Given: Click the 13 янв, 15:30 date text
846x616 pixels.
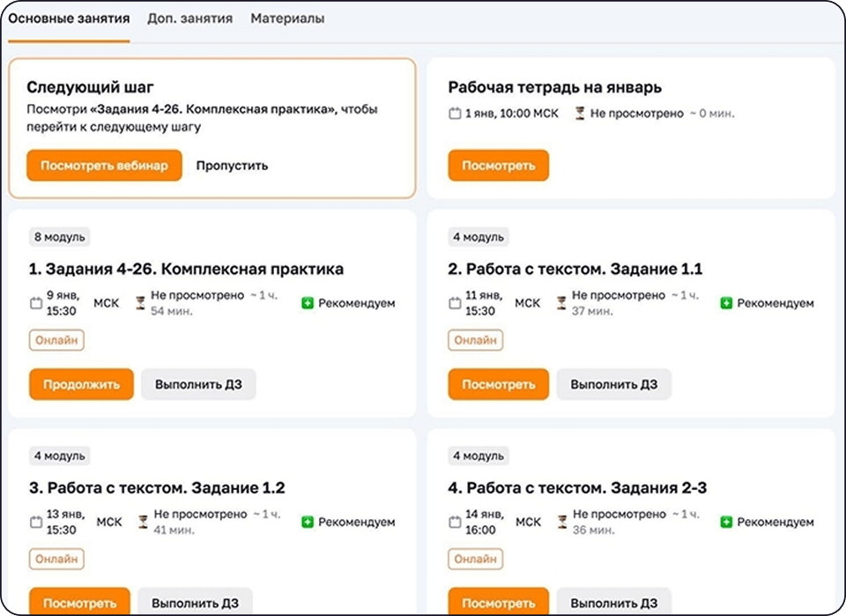Looking at the screenshot, I should tap(65, 522).
